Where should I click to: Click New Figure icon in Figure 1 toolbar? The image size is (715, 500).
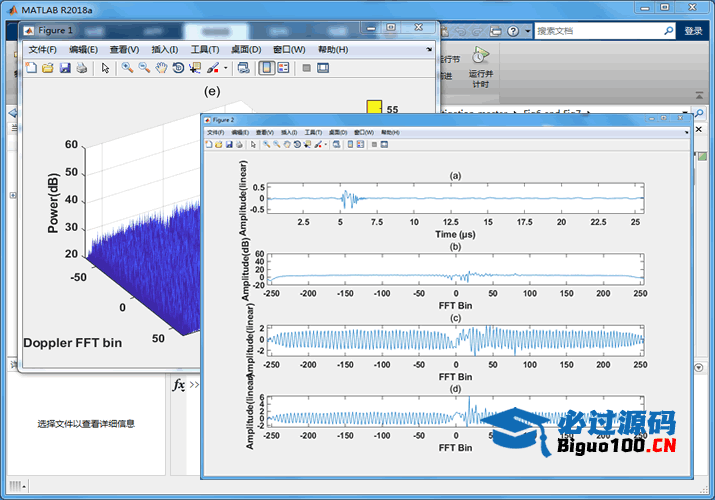point(31,68)
